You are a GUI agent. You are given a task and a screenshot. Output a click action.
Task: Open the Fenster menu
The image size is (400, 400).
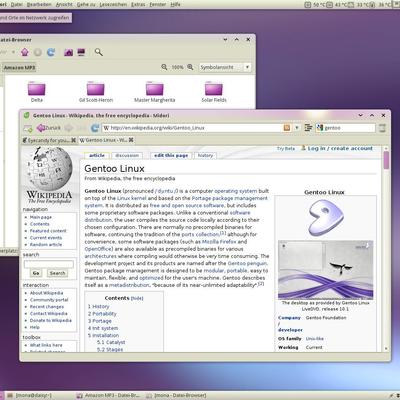click(x=158, y=4)
